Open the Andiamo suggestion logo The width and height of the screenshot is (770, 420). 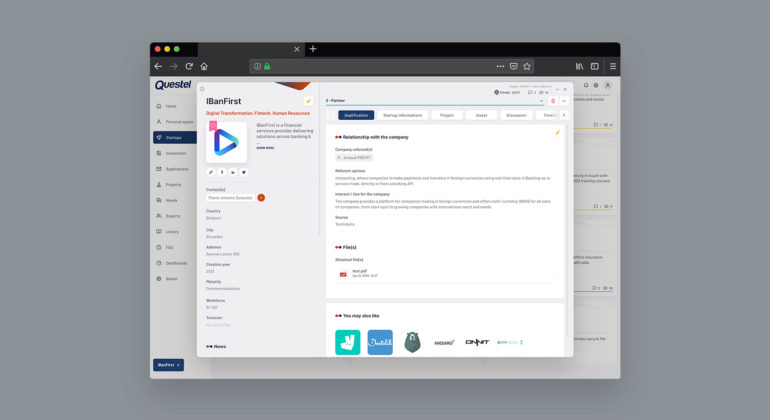tap(444, 342)
